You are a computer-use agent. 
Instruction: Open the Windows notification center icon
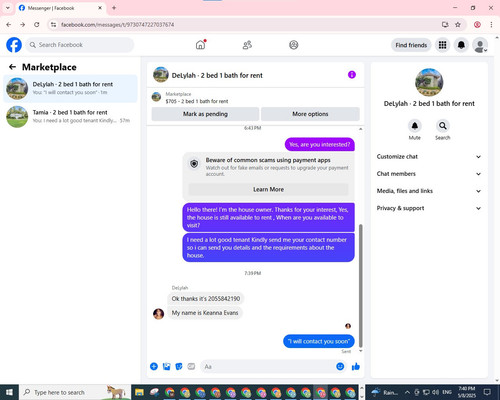tap(487, 392)
